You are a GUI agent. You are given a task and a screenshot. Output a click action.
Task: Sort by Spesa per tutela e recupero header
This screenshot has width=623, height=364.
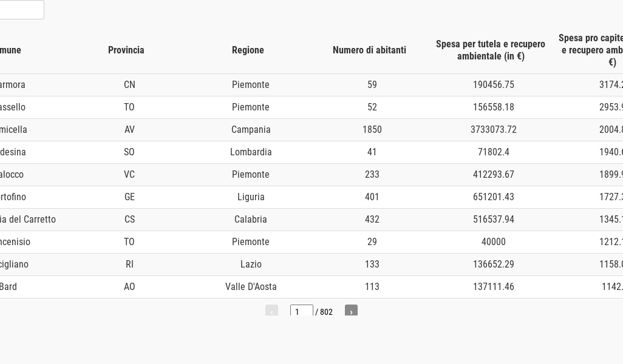coord(491,50)
